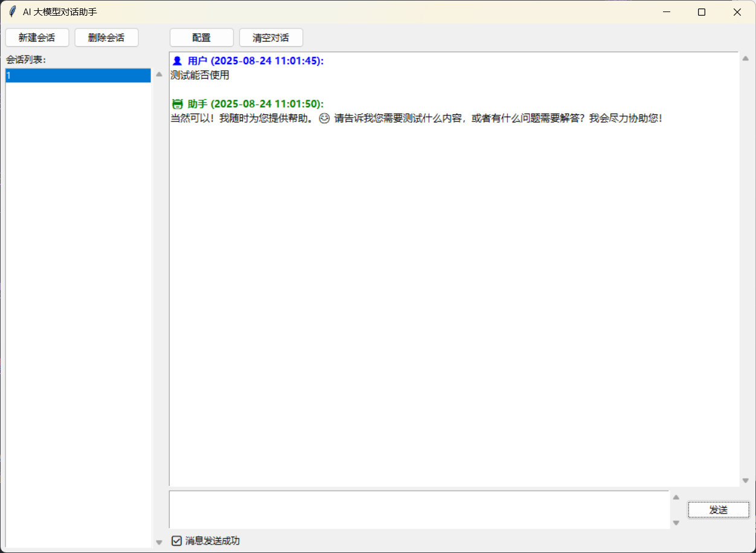Image resolution: width=756 pixels, height=553 pixels.
Task: Click the checkmark icon beside 消息发送成功
Action: 176,541
